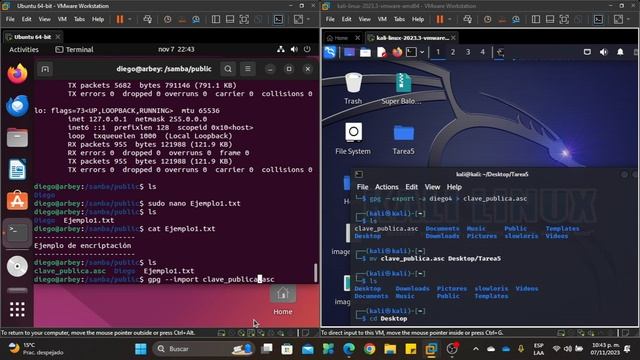This screenshot has width=640, height=360.
Task: Click the disc drive icon in the Ubuntu dock
Action: (x=17, y=267)
